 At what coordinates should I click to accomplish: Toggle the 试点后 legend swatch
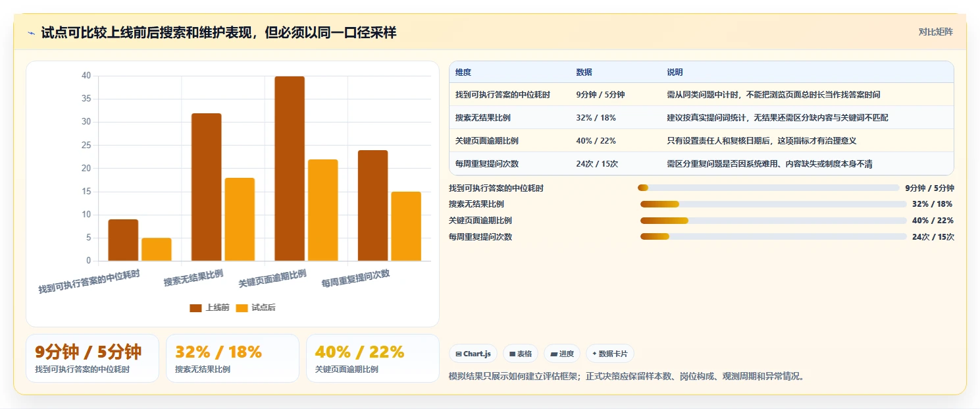coord(242,308)
